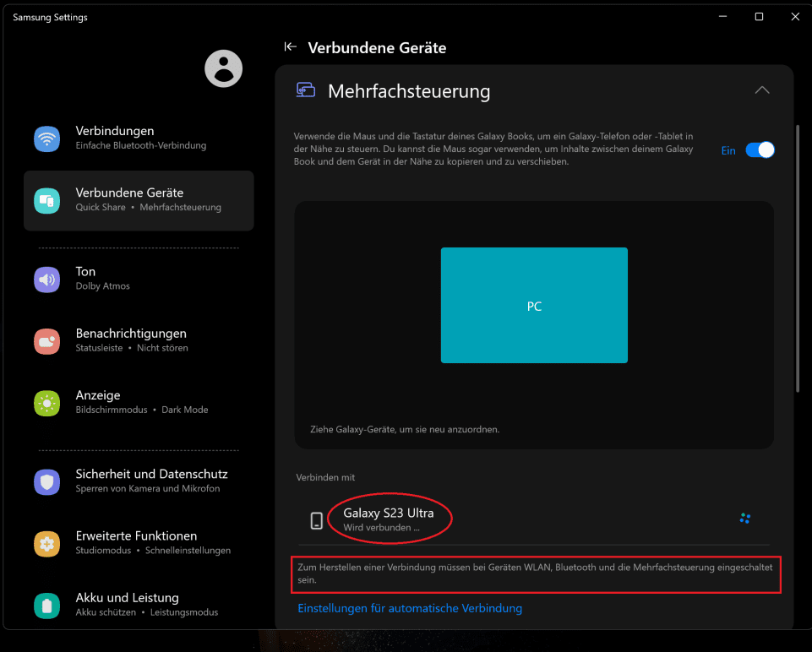The height and width of the screenshot is (652, 812).
Task: Open the Ton settings category
Action: (x=139, y=280)
